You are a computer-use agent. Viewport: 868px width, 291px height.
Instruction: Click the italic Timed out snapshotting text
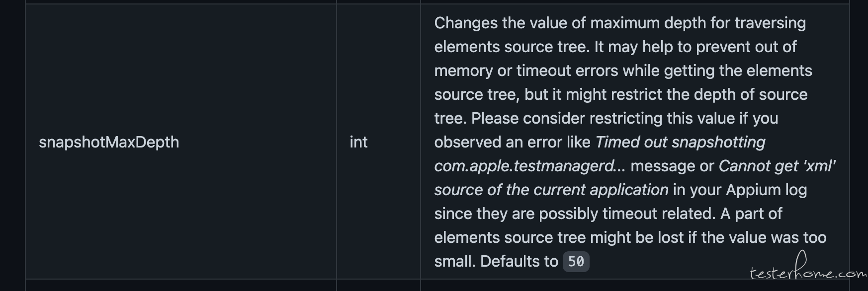click(x=680, y=142)
